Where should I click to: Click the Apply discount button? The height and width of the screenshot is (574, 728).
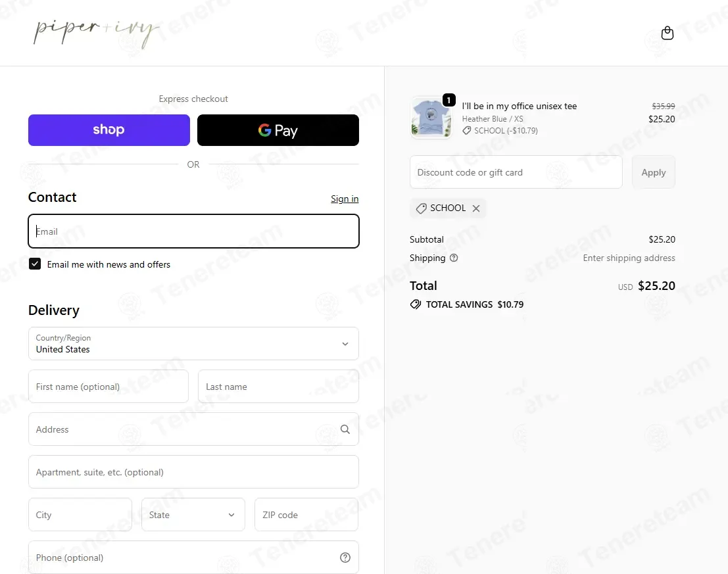[x=653, y=172]
